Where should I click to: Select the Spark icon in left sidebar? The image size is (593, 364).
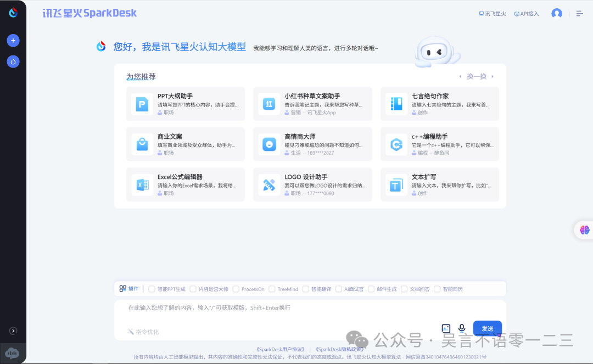pyautogui.click(x=13, y=61)
